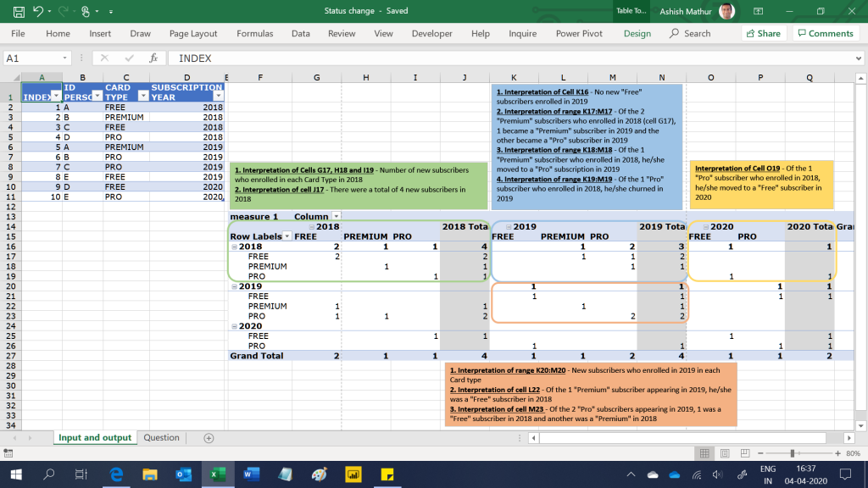Open Customize Quick Access Toolbar arrow
Screen dimensions: 868x488
point(111,11)
